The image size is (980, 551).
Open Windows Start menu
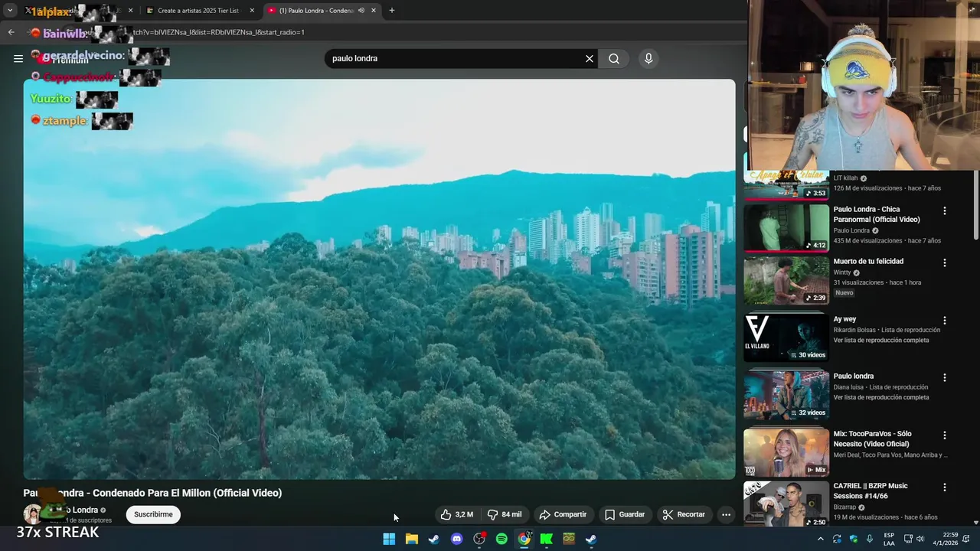(389, 539)
